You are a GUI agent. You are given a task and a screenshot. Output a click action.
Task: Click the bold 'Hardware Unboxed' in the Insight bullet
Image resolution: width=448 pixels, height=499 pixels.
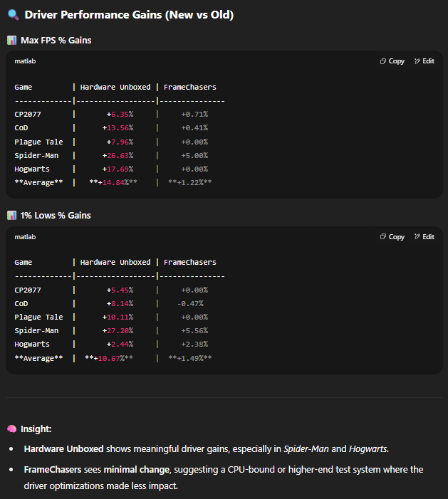click(63, 449)
